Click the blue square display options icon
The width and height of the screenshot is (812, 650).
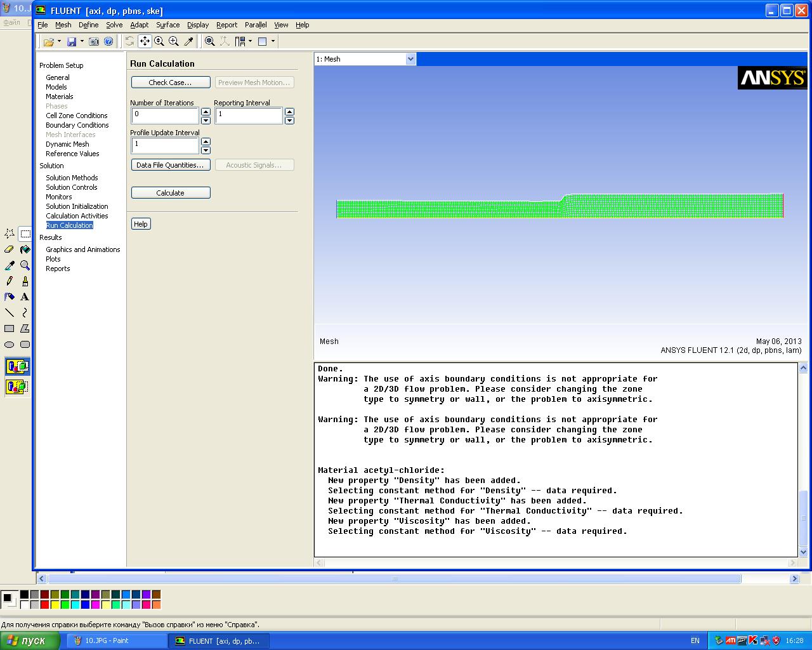tap(263, 41)
